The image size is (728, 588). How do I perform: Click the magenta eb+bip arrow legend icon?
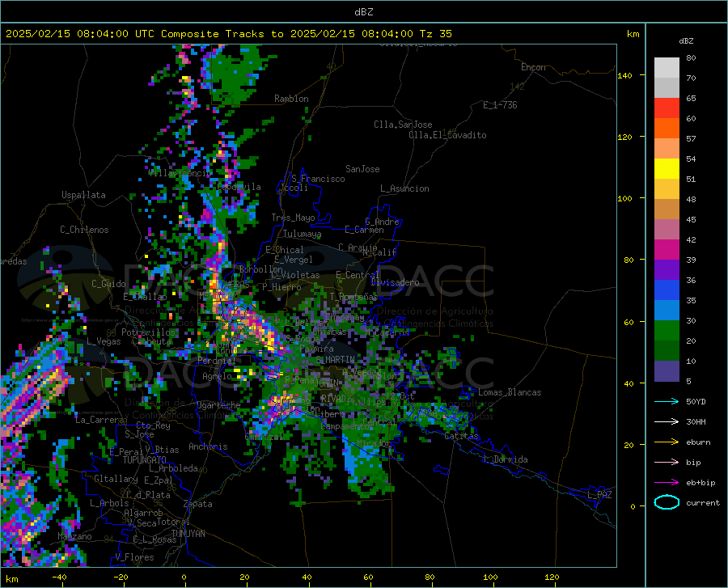667,483
